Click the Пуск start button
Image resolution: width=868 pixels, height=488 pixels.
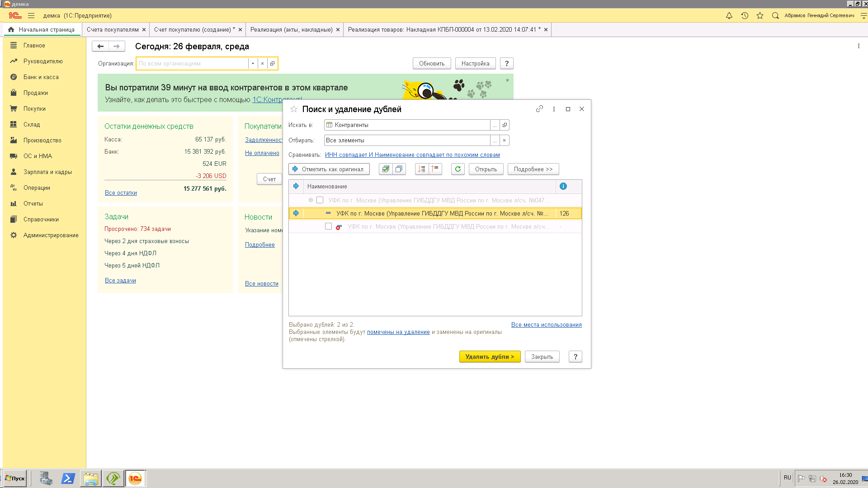(x=15, y=479)
